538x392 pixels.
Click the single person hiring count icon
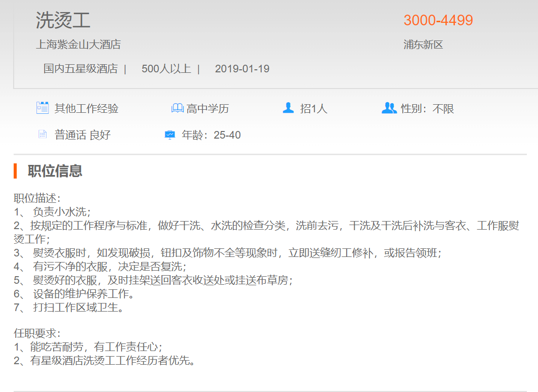(x=288, y=108)
